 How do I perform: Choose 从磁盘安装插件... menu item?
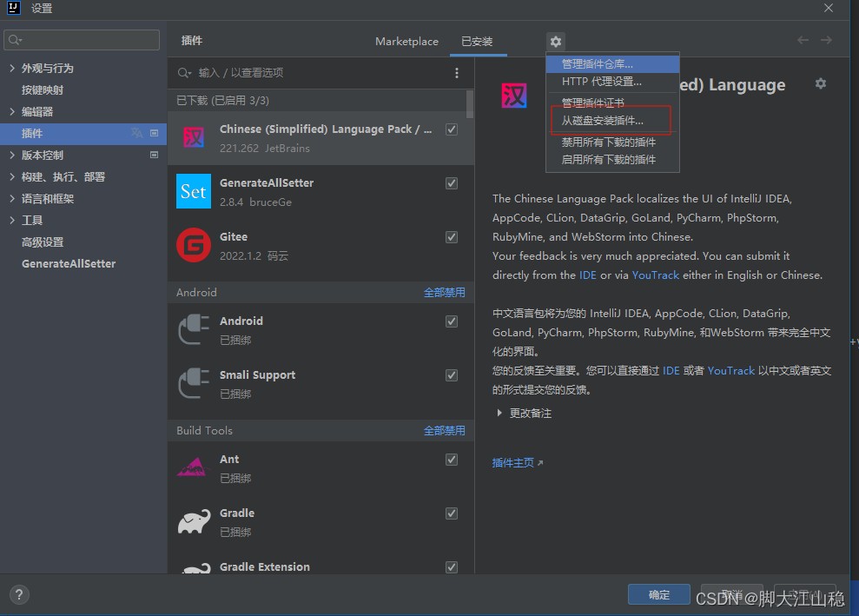(612, 121)
